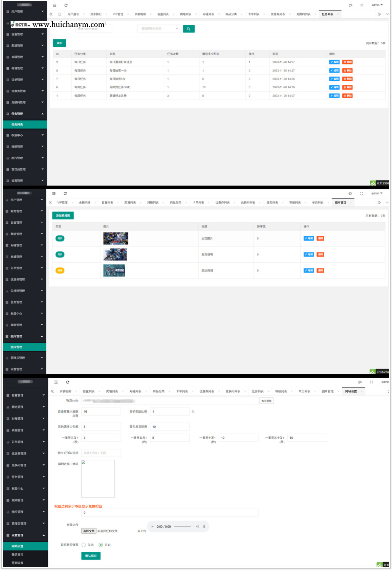This screenshot has width=392, height=572.
Task: Click the 选择文件 file upload button
Action: (89, 531)
